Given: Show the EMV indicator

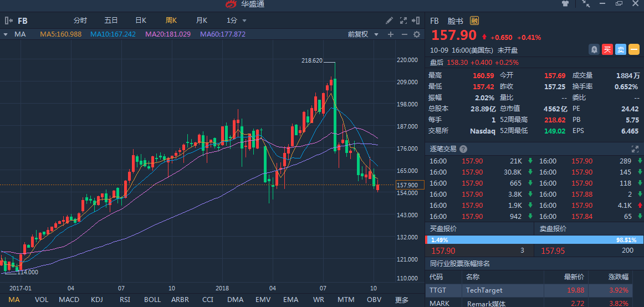Looking at the screenshot, I should (263, 300).
